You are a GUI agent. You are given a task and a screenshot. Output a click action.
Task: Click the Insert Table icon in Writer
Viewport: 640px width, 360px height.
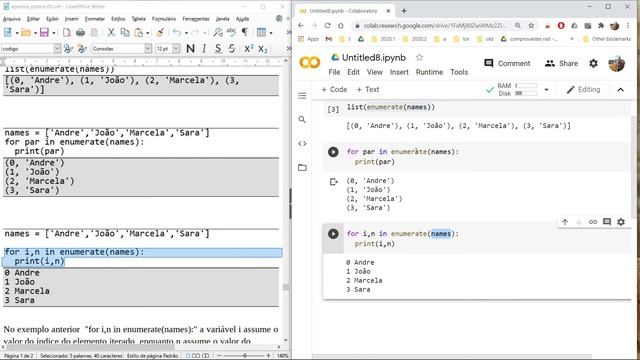[261, 32]
